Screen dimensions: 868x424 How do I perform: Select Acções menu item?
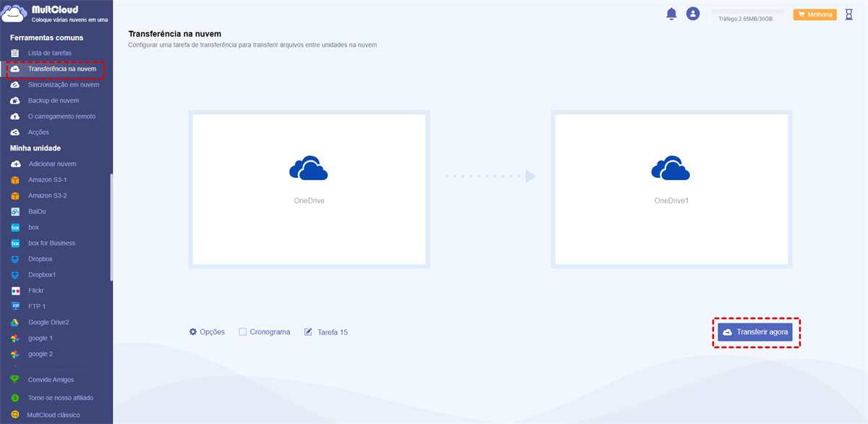tap(39, 132)
